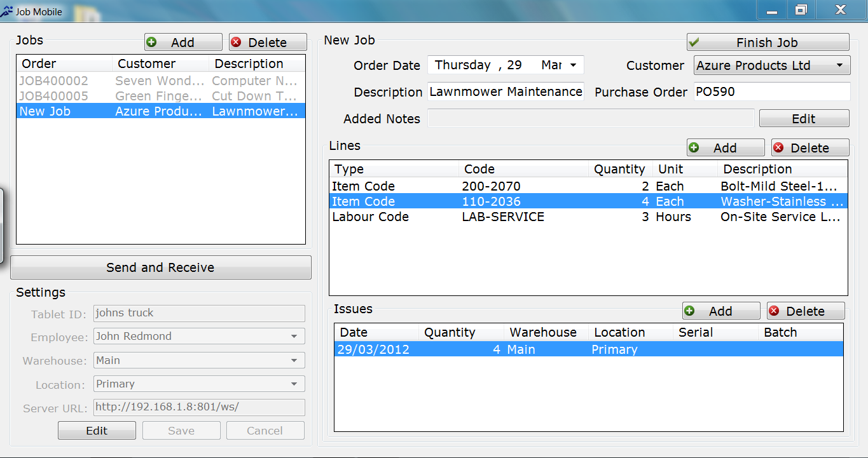Close the Job Mobile window
The width and height of the screenshot is (868, 458).
coord(841,10)
